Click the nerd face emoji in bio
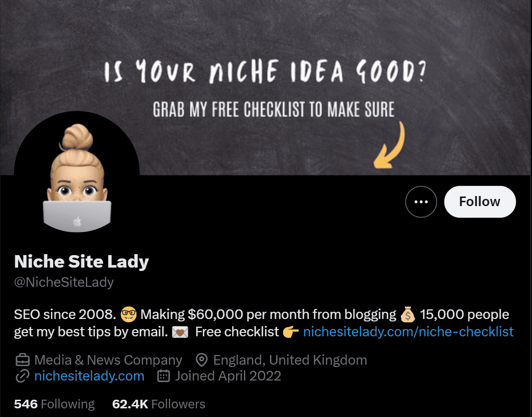532x417 pixels. [129, 315]
